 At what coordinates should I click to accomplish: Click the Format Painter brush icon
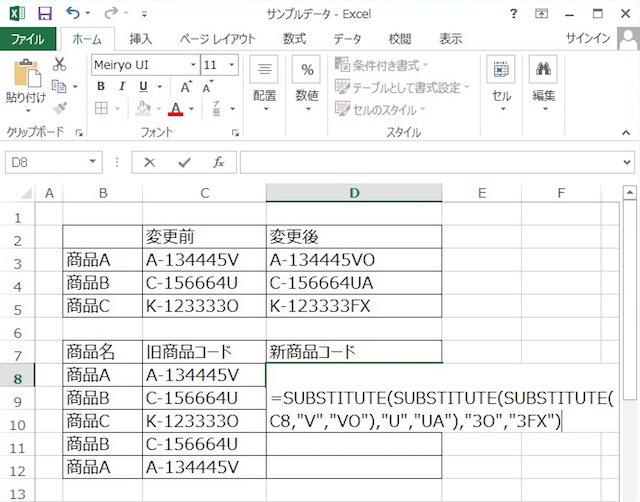click(x=59, y=108)
